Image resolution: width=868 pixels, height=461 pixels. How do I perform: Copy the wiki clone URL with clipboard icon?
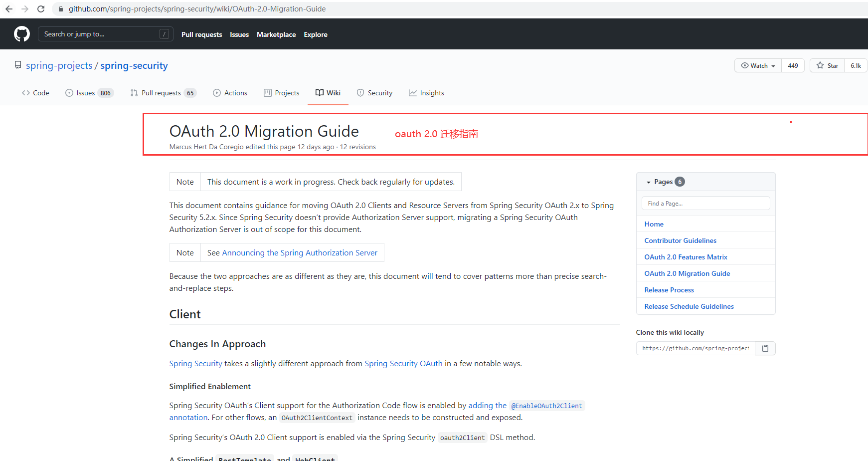pos(765,348)
